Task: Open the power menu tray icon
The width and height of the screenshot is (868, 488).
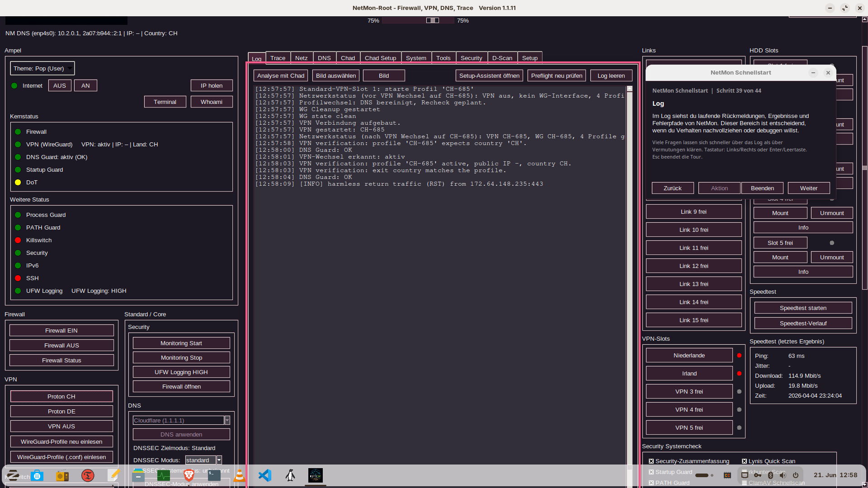Action: pyautogui.click(x=796, y=475)
